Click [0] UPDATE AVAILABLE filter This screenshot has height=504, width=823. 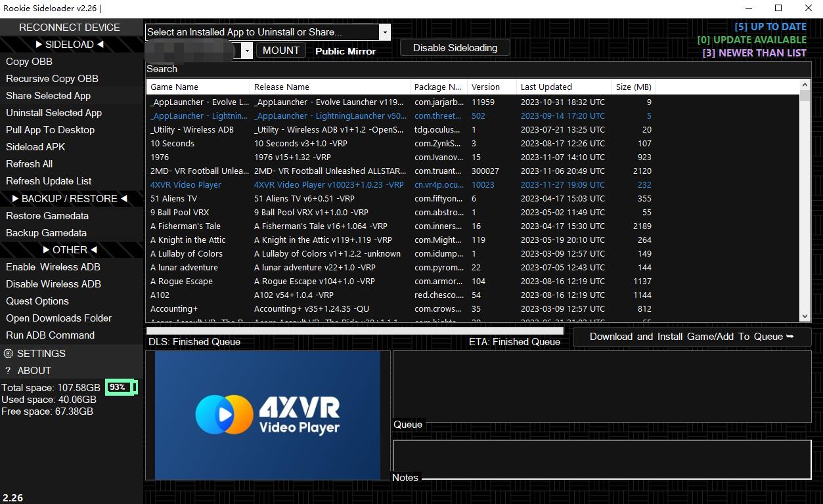(752, 40)
